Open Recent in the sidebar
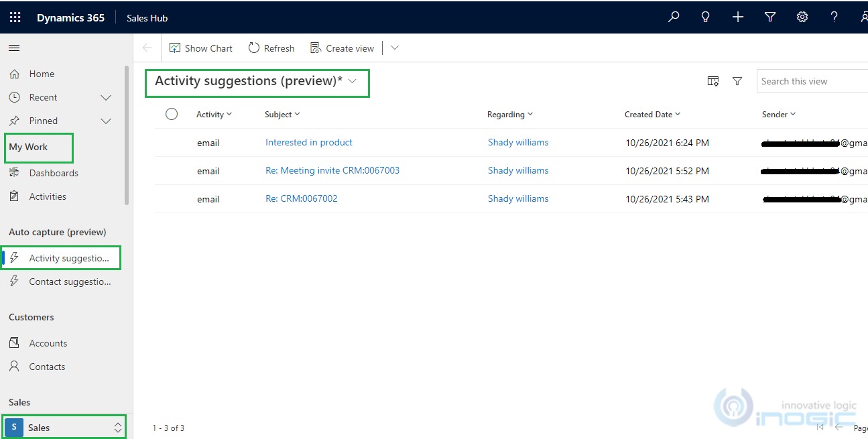Viewport: 868px width, 439px height. (43, 97)
